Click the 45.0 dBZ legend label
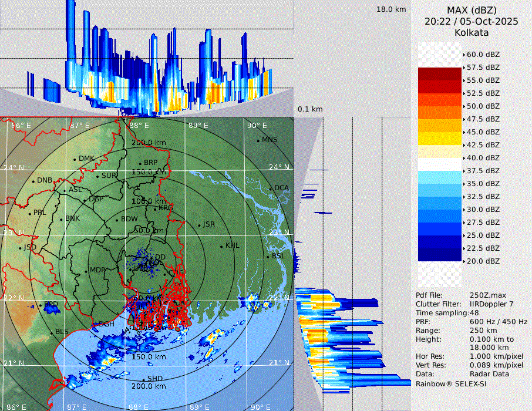The width and height of the screenshot is (532, 411). pyautogui.click(x=483, y=132)
